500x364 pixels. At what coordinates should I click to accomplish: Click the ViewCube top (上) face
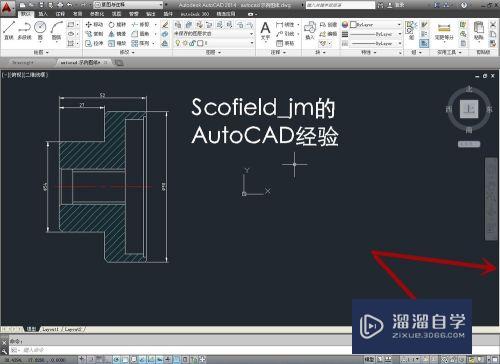click(469, 109)
